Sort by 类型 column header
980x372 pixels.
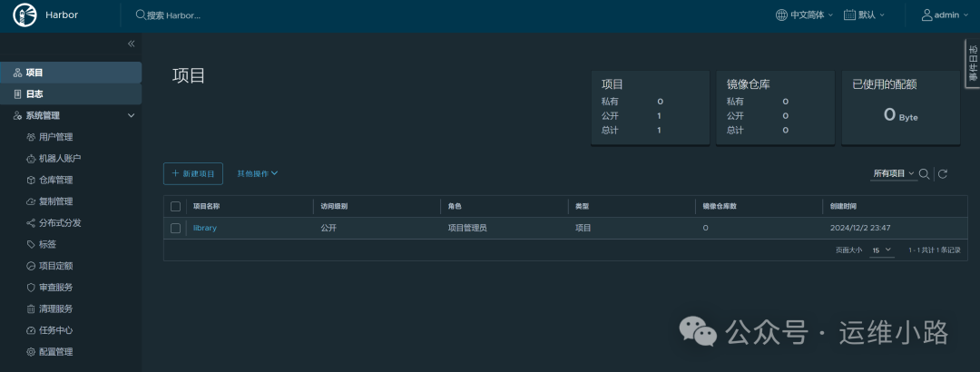pos(582,206)
